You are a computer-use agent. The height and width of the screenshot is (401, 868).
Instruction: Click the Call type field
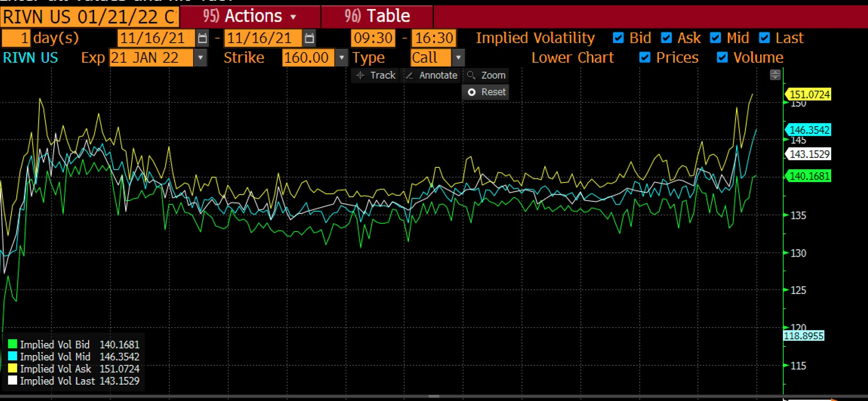pos(431,58)
